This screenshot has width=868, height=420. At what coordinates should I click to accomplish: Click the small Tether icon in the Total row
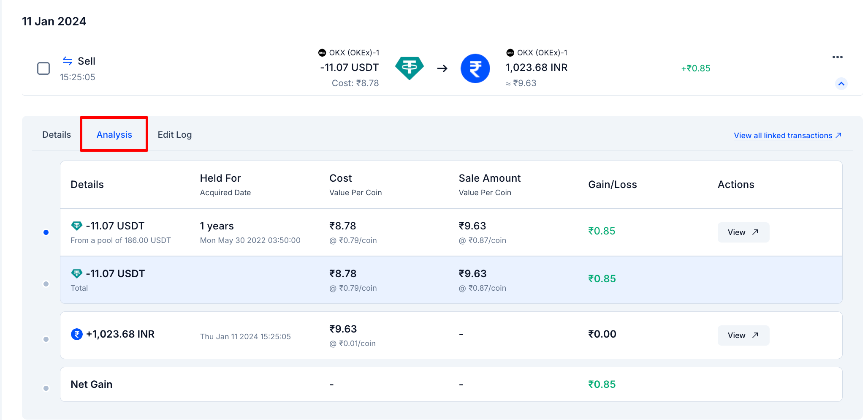point(76,273)
